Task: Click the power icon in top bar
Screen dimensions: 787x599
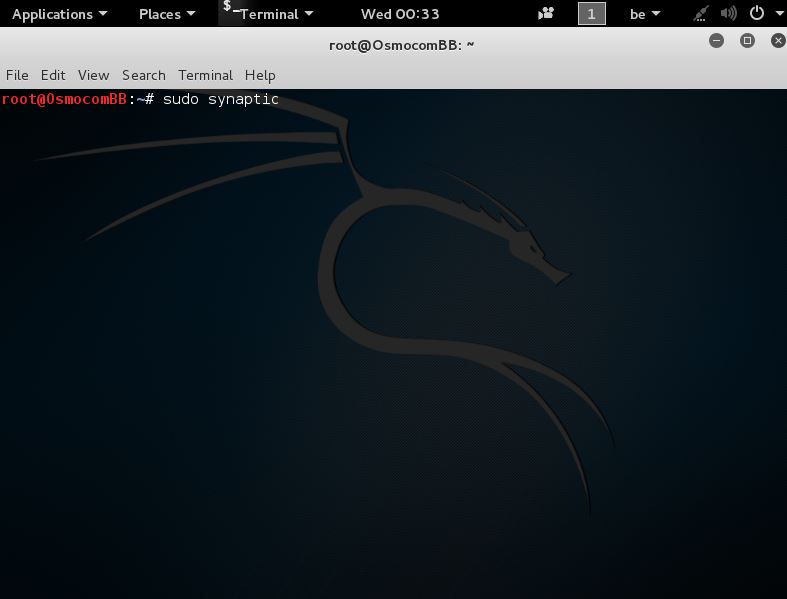Action: click(756, 13)
